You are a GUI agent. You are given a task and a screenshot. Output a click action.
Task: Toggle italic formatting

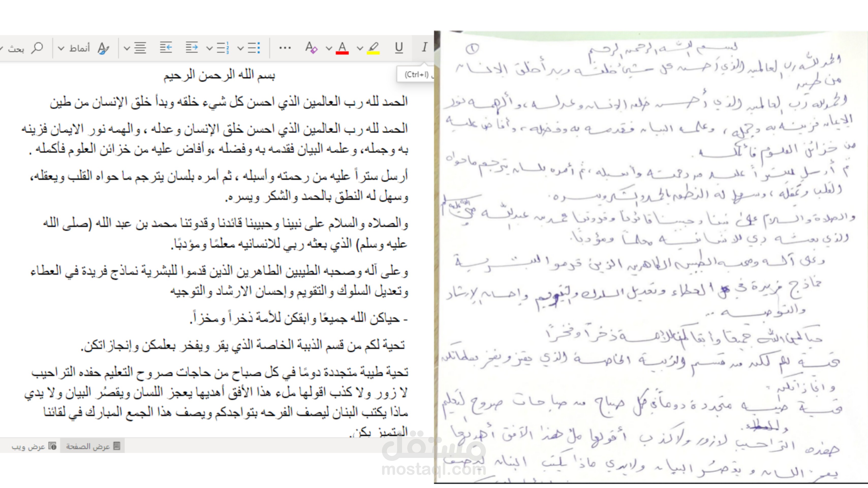(x=424, y=48)
